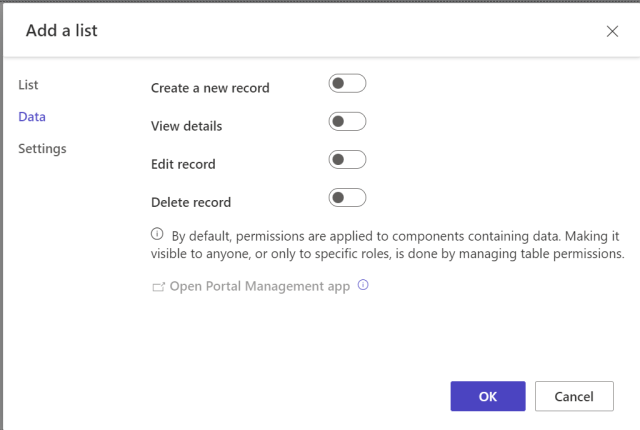Enable the Delete record switch
The width and height of the screenshot is (640, 430).
coord(347,197)
